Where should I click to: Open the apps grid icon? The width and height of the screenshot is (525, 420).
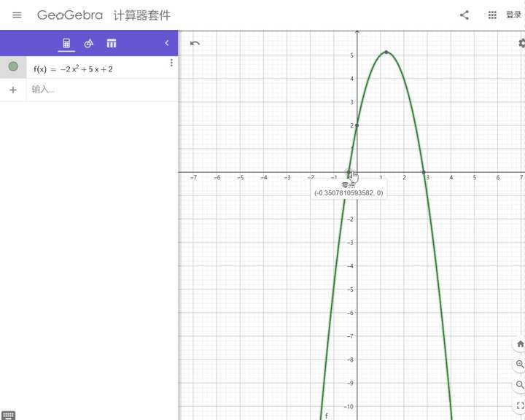click(x=492, y=15)
